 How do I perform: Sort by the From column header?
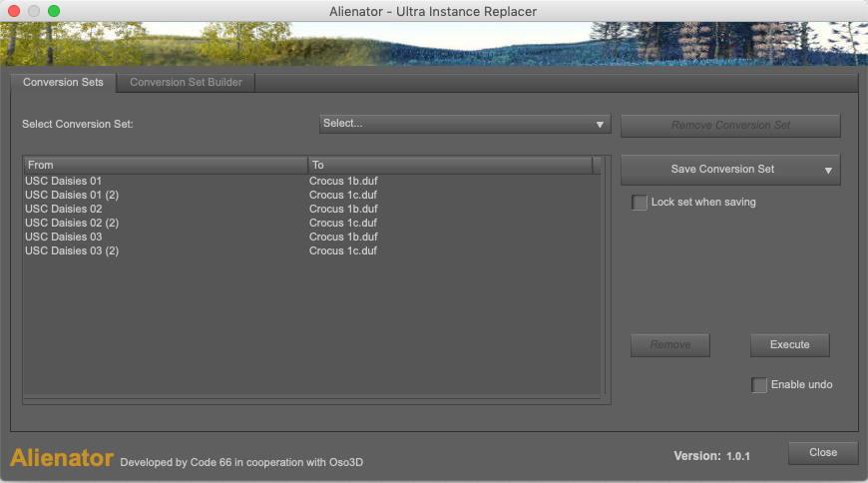[166, 165]
